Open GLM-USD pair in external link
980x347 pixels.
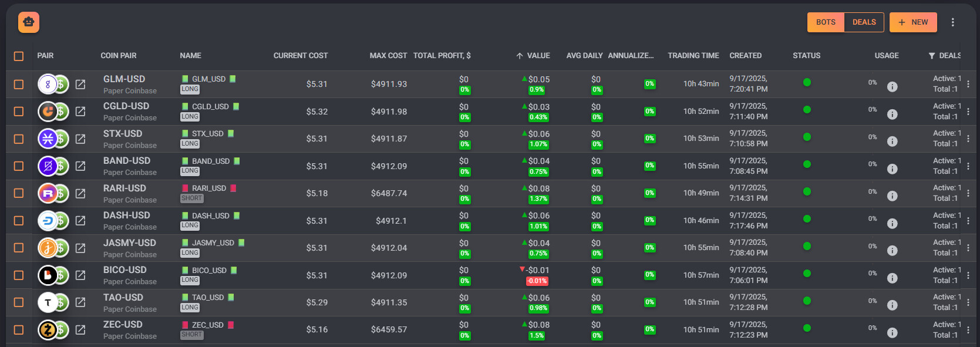80,85
